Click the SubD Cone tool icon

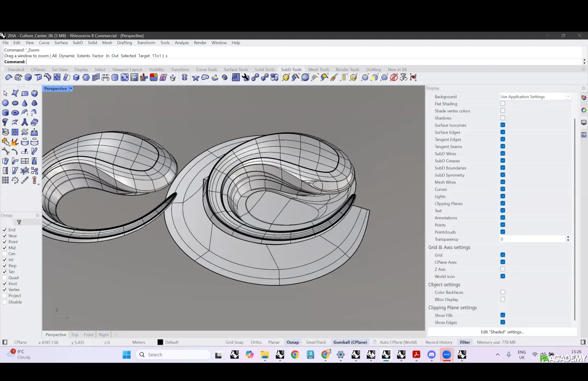[x=25, y=103]
